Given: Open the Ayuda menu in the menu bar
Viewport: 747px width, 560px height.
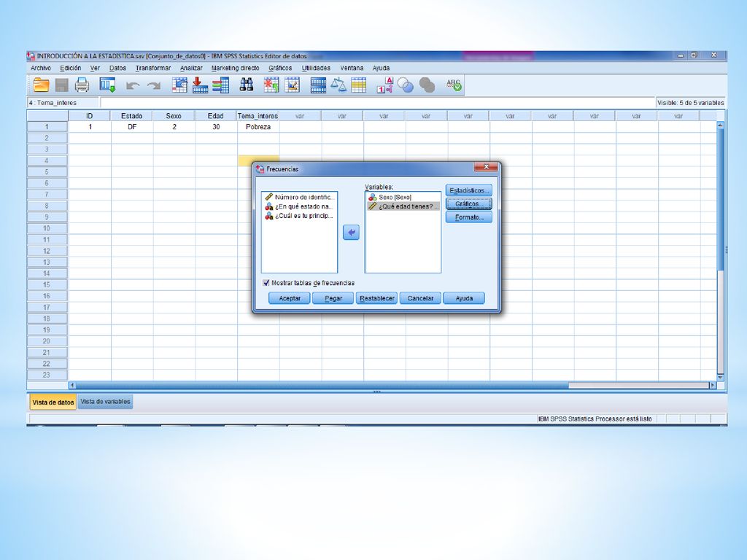Looking at the screenshot, I should coord(381,68).
